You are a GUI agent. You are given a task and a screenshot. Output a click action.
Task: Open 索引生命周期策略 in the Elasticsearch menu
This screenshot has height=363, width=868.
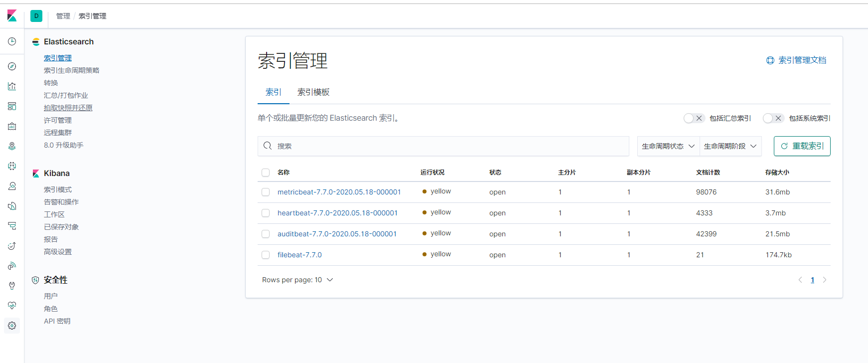72,70
